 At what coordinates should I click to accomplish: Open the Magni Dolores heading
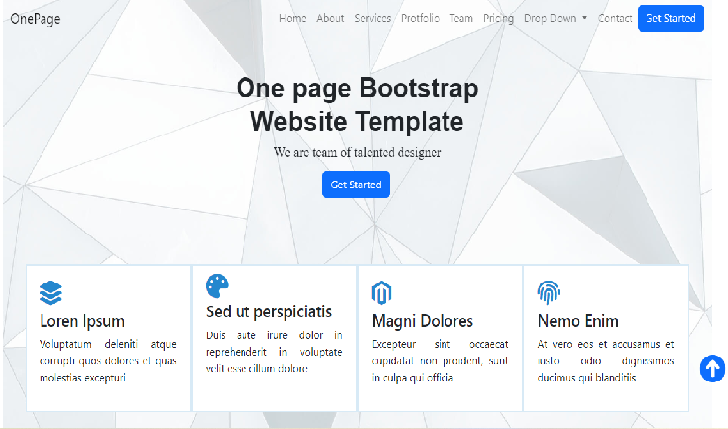click(422, 321)
